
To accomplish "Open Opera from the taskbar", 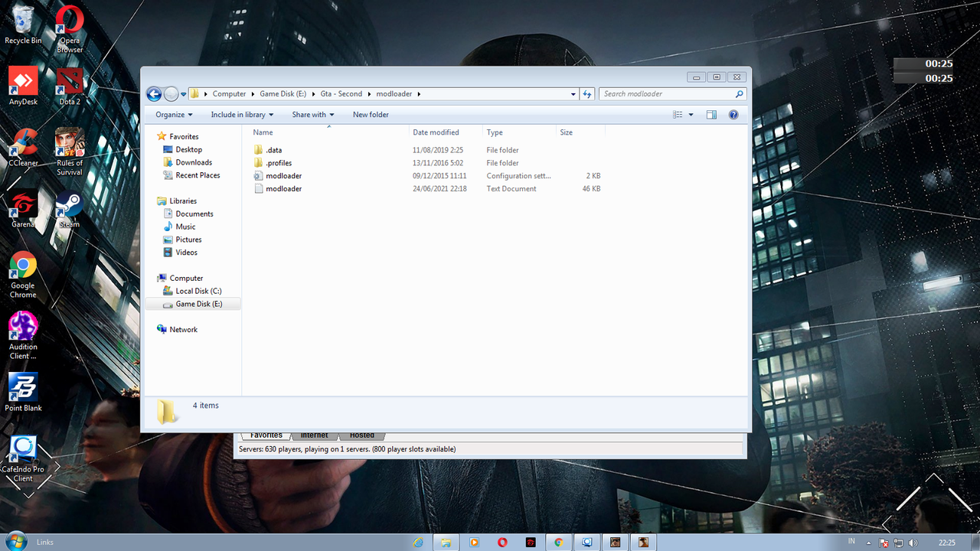I will [502, 542].
